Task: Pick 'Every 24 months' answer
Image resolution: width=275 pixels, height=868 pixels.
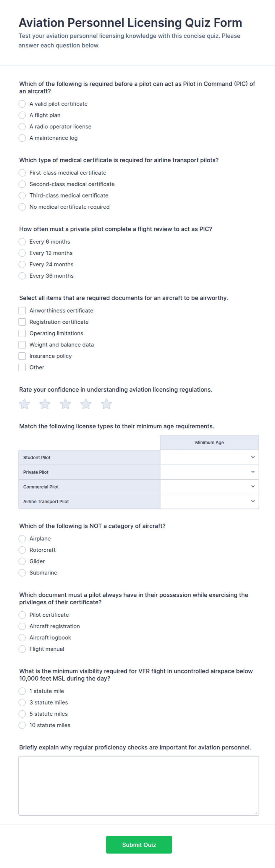Action: [22, 265]
